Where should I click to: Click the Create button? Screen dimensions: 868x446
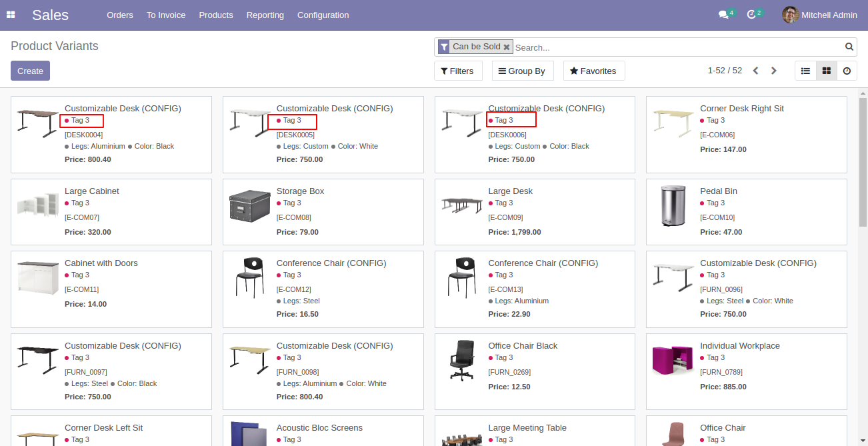click(30, 71)
